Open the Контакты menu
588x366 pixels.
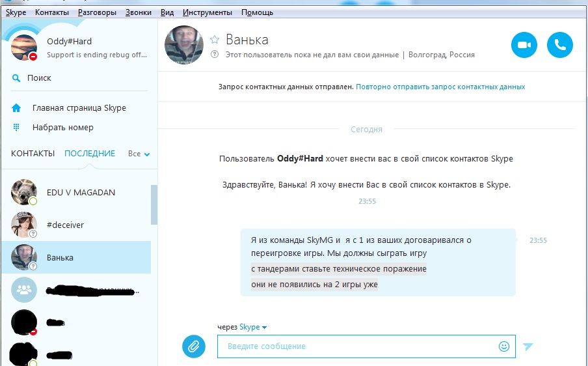point(52,12)
